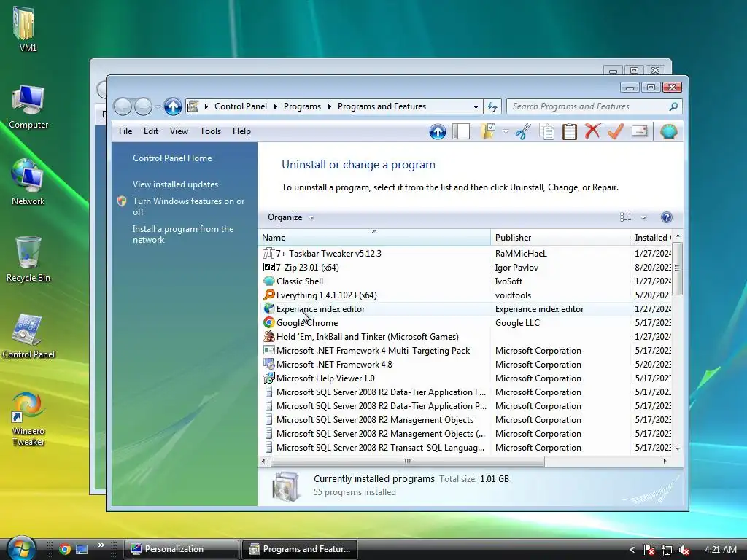
Task: Click the Back navigation button
Action: 123,106
